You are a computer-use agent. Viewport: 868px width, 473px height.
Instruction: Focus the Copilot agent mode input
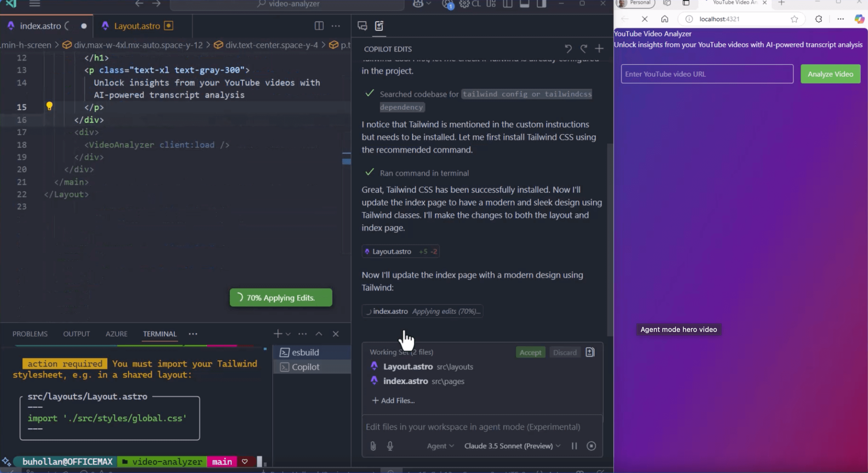(x=482, y=427)
